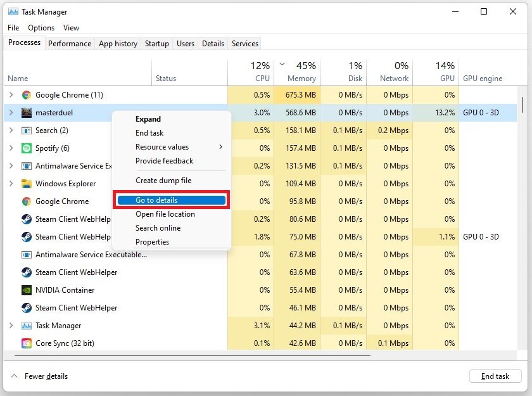
Task: Expand the Spotify (6) process group
Action: click(x=10, y=148)
